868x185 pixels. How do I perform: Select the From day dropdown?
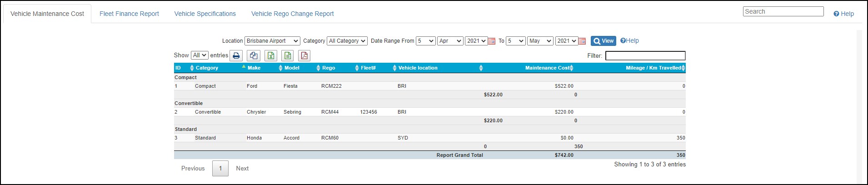426,41
